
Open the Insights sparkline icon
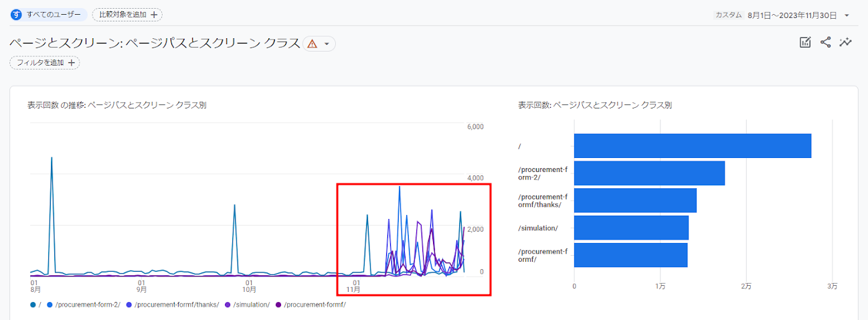point(846,43)
